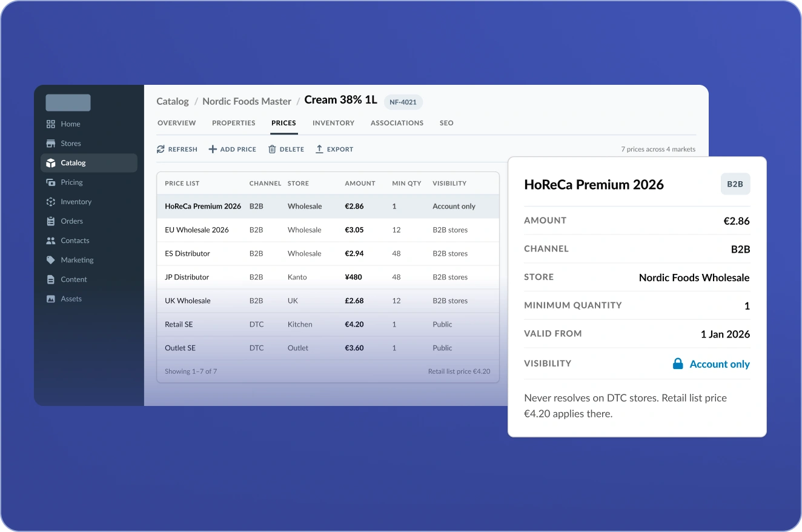The image size is (802, 532).
Task: Click the NF-4021 SKU badge
Action: 403,102
